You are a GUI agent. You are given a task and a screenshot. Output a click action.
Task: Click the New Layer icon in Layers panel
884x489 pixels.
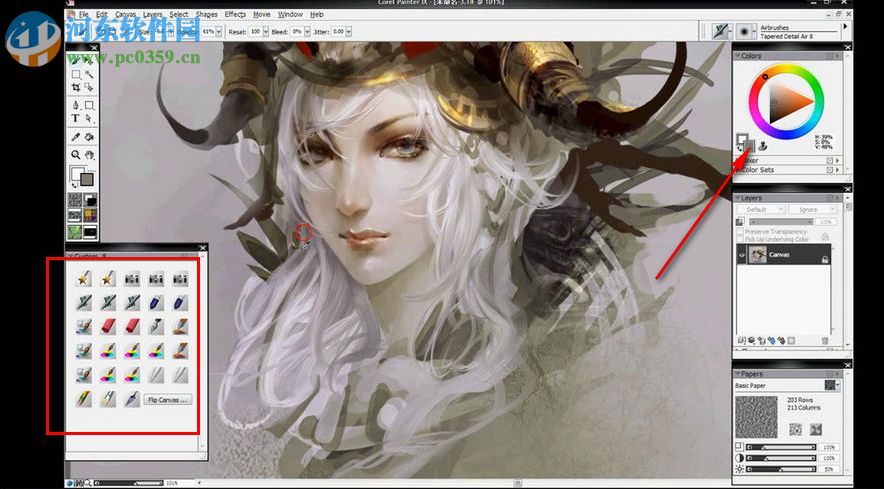[762, 341]
